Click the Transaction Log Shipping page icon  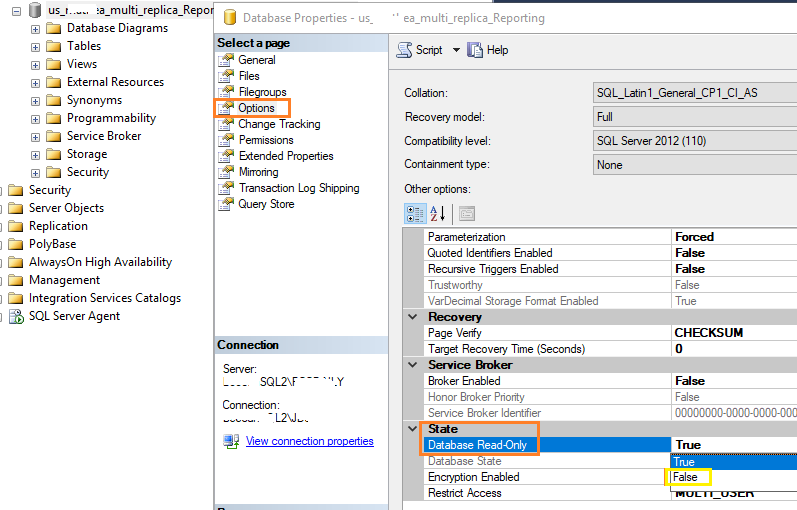[x=226, y=188]
